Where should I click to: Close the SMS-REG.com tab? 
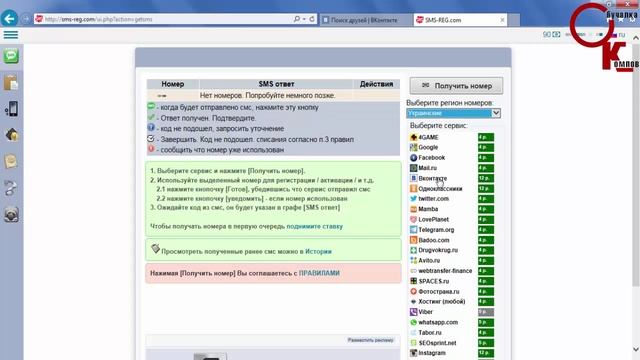click(502, 20)
